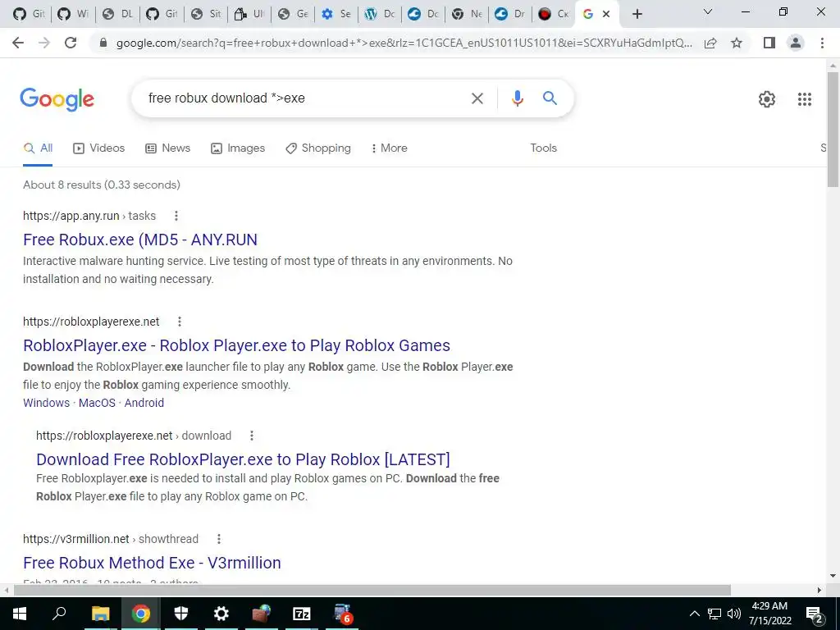The width and height of the screenshot is (840, 630).
Task: Expand the More search filters menu
Action: click(390, 148)
